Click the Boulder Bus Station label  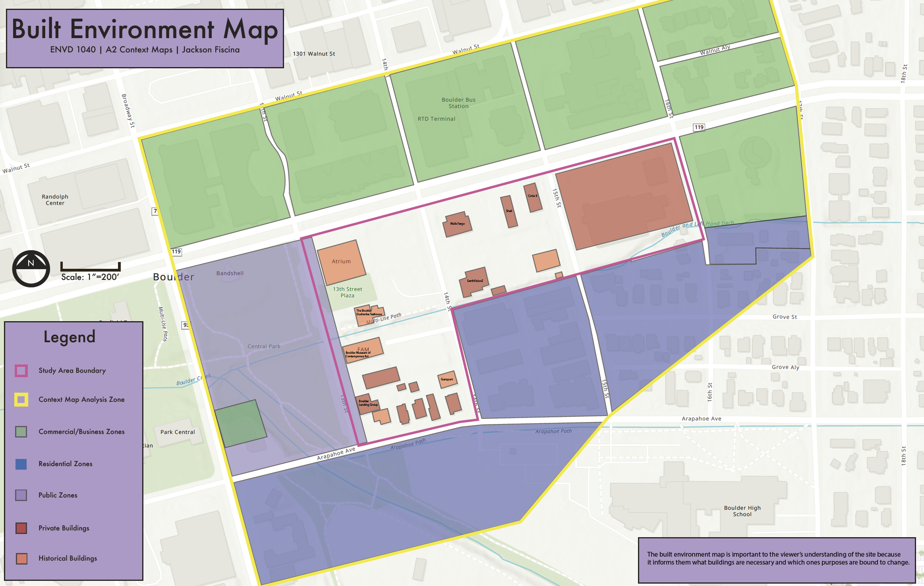coord(458,103)
